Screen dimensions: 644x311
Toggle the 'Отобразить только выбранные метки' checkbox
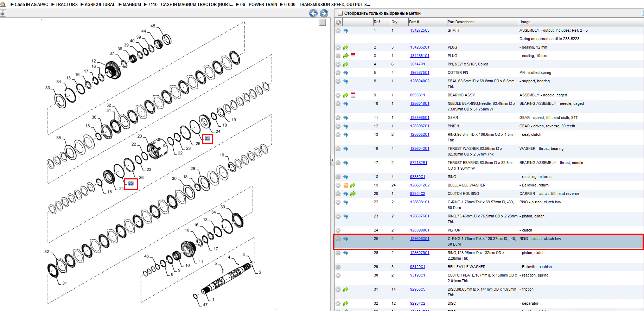[340, 13]
